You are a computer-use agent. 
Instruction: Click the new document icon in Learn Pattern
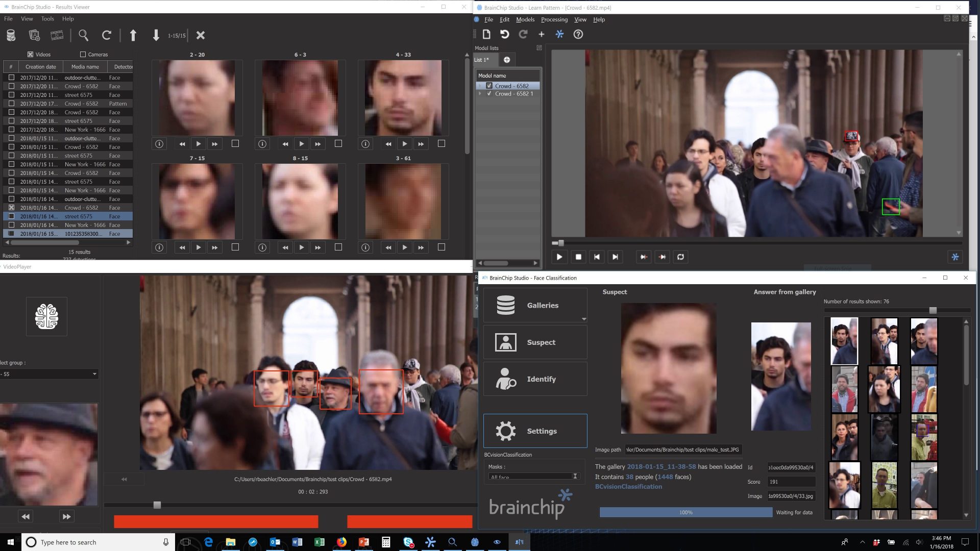click(486, 34)
